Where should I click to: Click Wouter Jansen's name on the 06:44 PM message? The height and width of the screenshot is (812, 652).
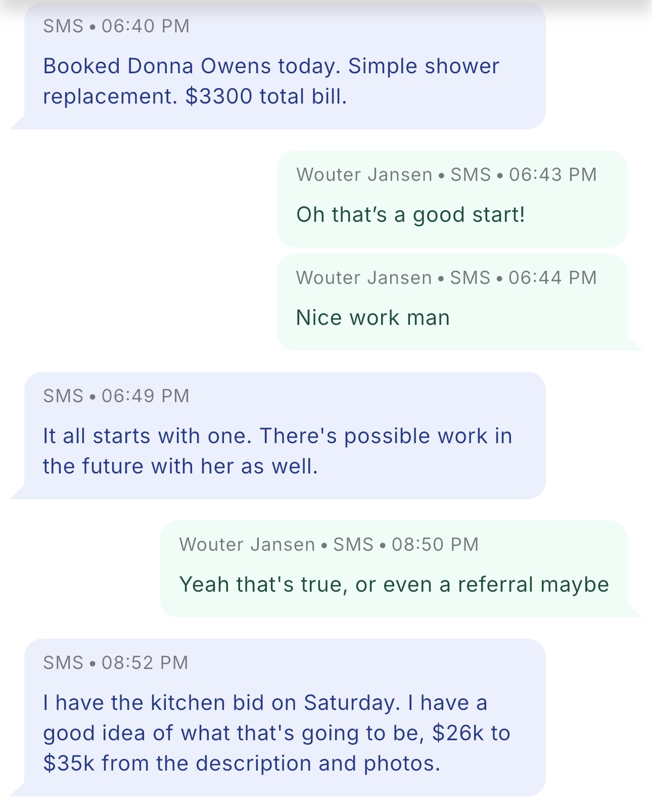point(364,278)
